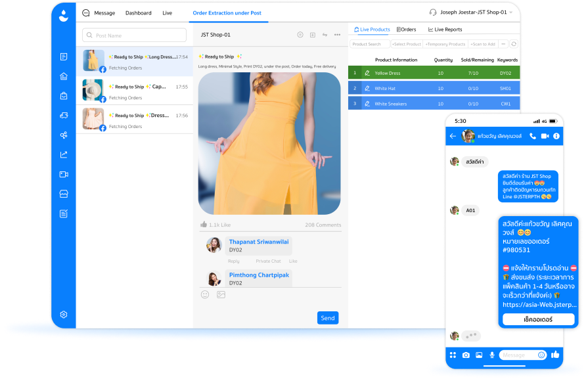Click Private Chat under Thapanat's comment
This screenshot has height=379, width=588.
click(x=268, y=261)
